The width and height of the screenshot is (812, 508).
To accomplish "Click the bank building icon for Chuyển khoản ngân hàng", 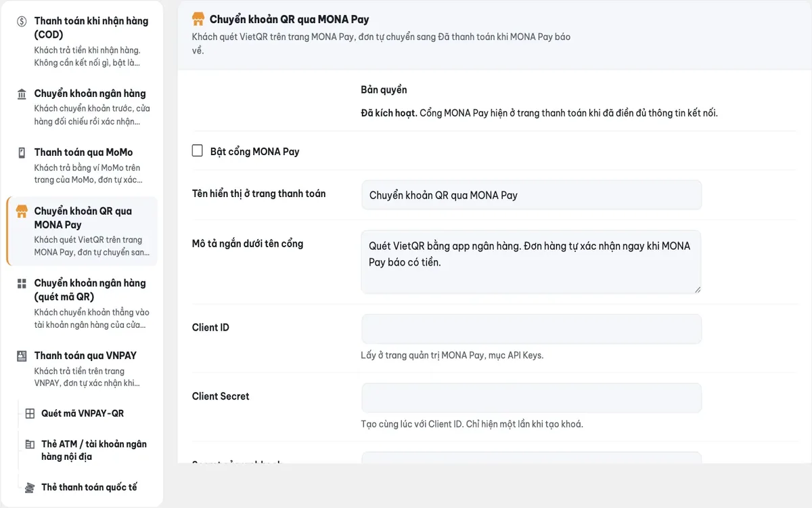I will 22,93.
